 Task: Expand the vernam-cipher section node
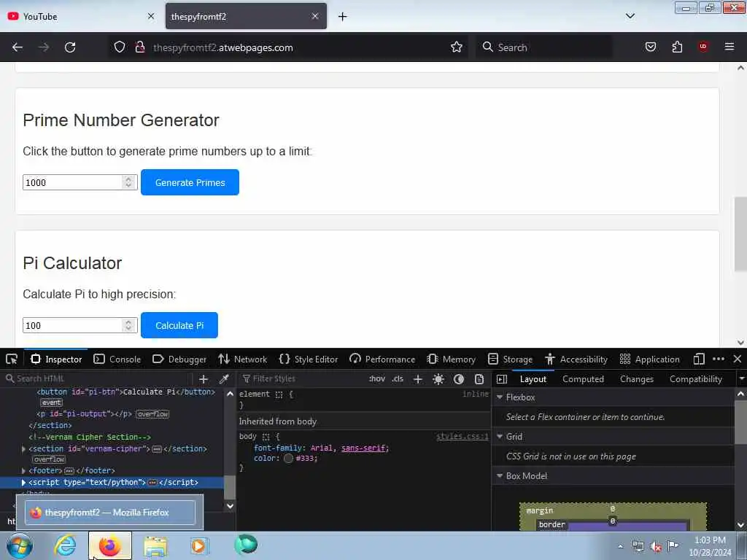coord(23,449)
